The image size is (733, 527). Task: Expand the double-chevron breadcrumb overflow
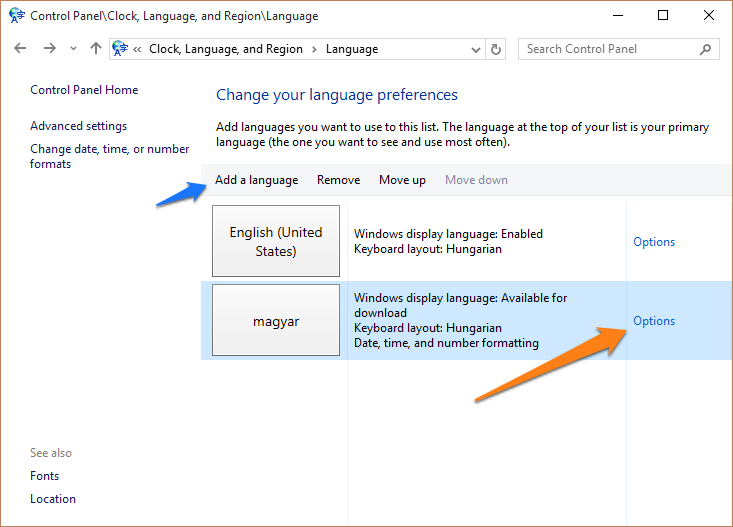(x=137, y=49)
